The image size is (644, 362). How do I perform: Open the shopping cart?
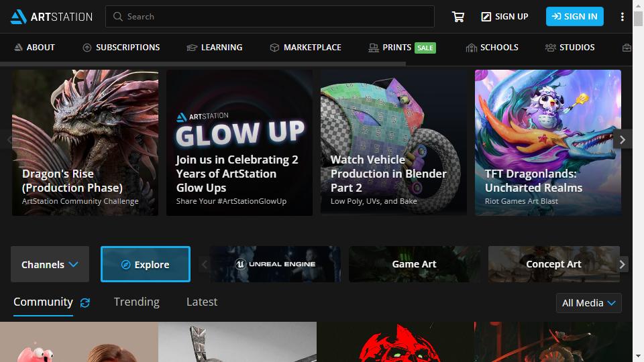[x=458, y=16]
